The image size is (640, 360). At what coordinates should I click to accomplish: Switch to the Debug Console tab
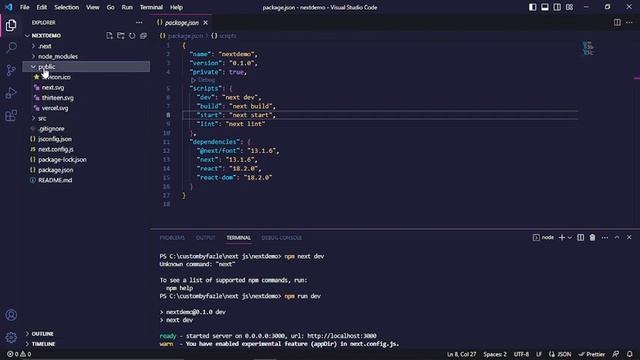click(282, 238)
